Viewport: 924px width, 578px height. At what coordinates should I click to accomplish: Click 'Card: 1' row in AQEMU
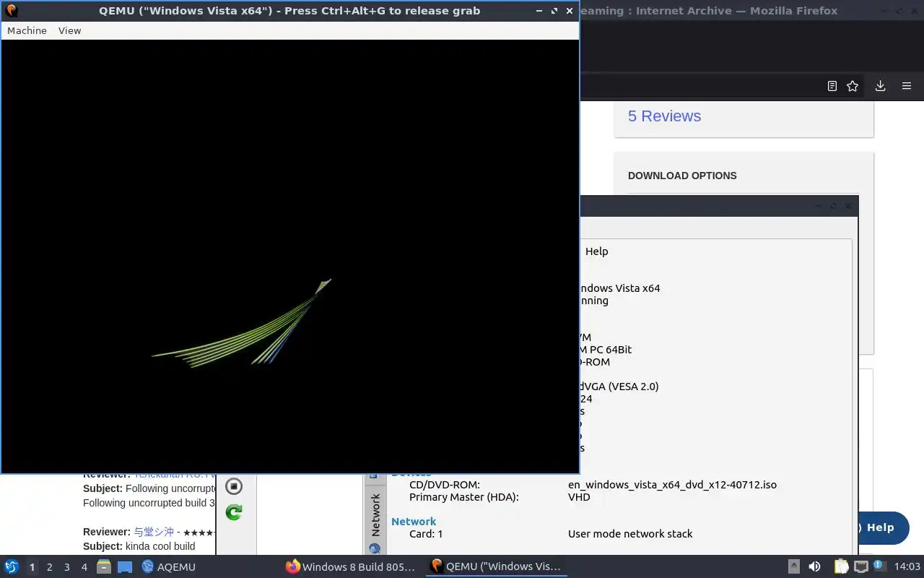coord(426,534)
